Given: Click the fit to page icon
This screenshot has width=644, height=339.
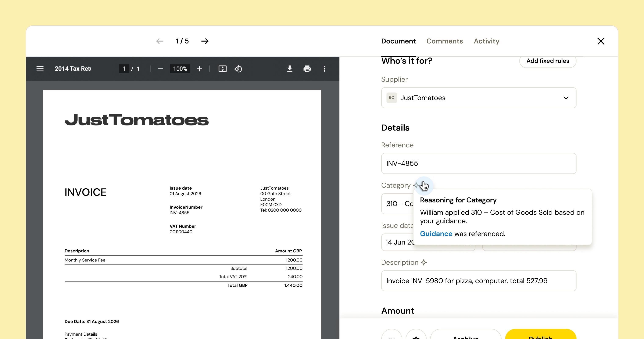Looking at the screenshot, I should click(x=222, y=69).
